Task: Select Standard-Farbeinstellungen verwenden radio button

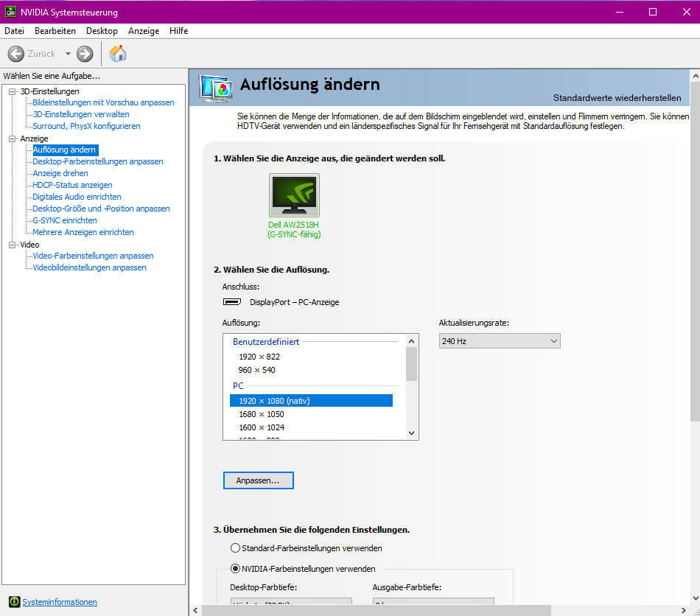Action: point(235,547)
